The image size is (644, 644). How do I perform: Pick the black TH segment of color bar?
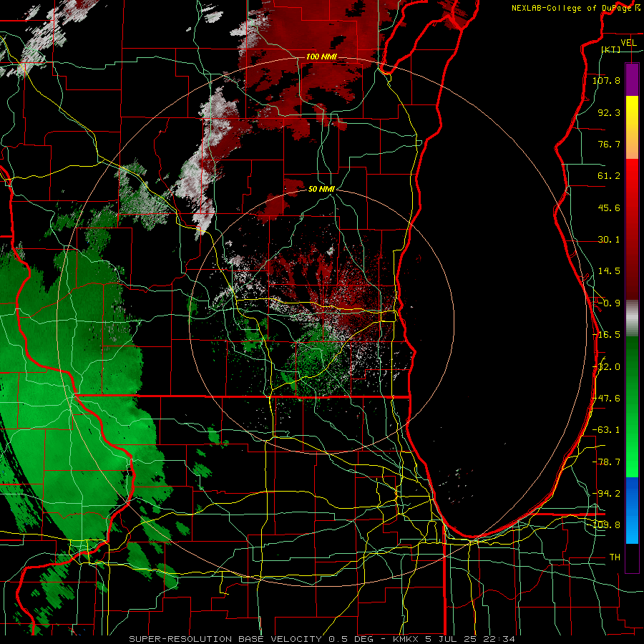point(632,557)
